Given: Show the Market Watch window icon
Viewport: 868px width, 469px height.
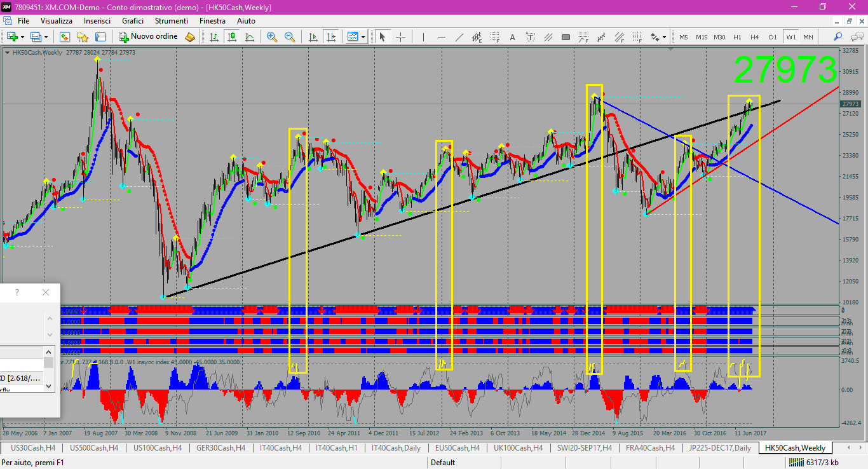Looking at the screenshot, I should (x=65, y=37).
